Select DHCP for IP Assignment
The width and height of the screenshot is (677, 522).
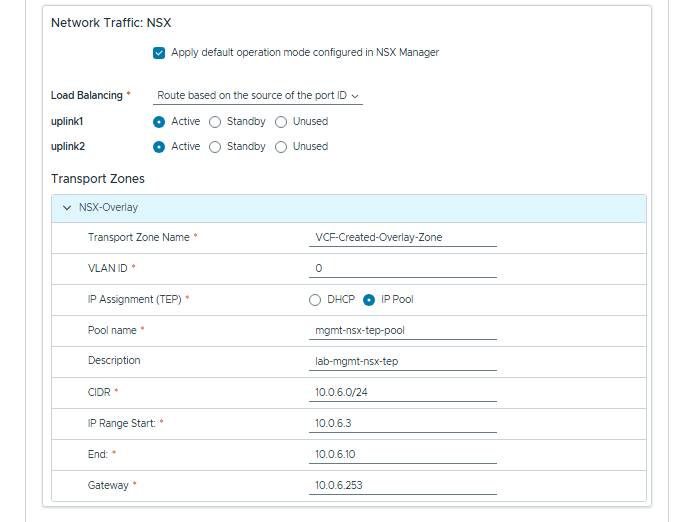point(316,300)
